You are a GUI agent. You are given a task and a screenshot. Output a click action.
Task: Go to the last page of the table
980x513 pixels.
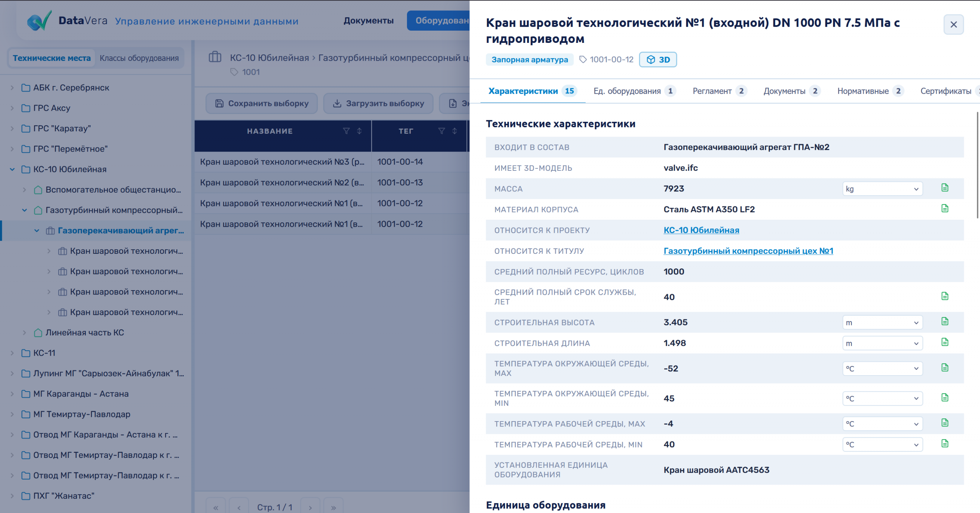click(x=333, y=507)
